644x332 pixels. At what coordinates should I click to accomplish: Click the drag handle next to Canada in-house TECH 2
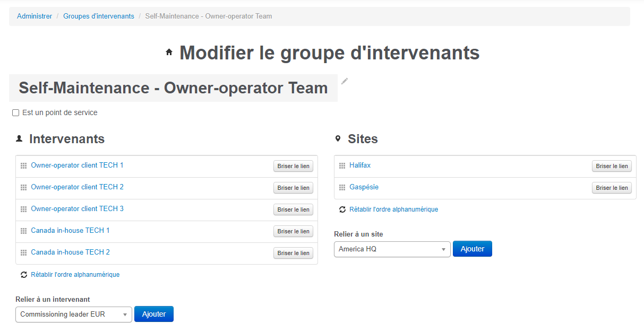23,252
